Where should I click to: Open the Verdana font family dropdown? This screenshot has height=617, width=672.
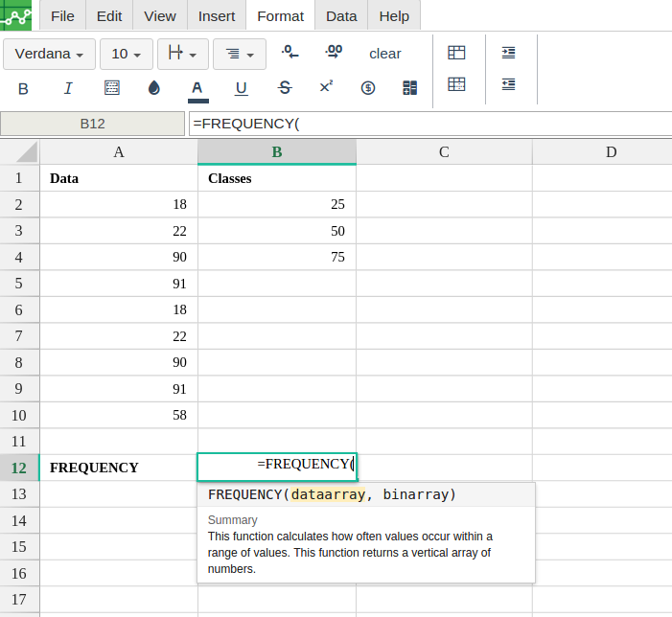click(x=49, y=54)
